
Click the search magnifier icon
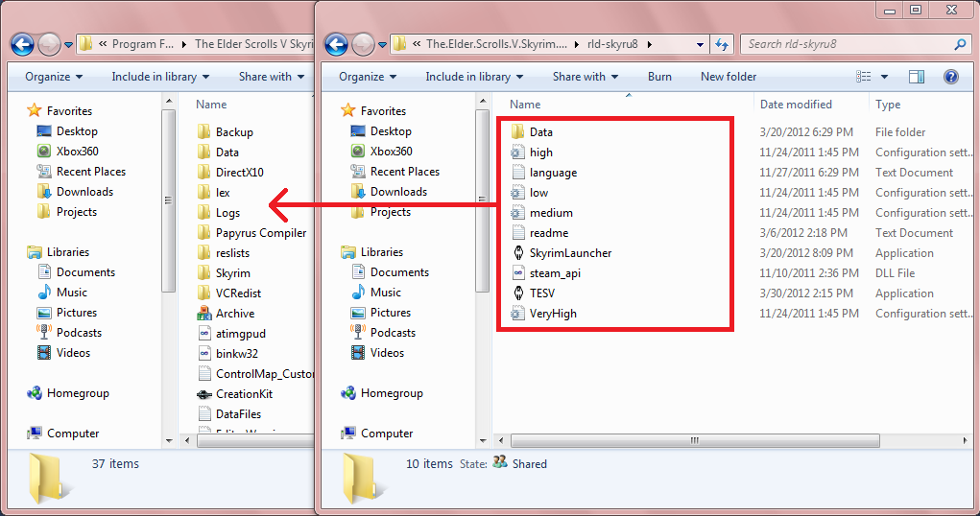960,44
